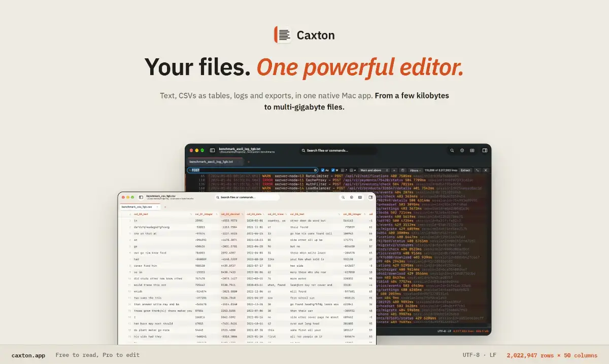
Task: Toggle third search option checkbox
Action: pos(343,170)
